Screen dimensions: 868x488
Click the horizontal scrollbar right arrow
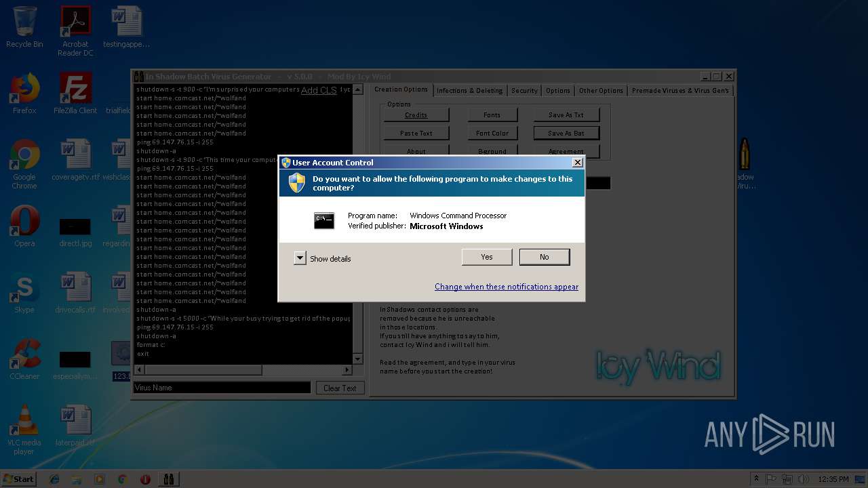347,370
